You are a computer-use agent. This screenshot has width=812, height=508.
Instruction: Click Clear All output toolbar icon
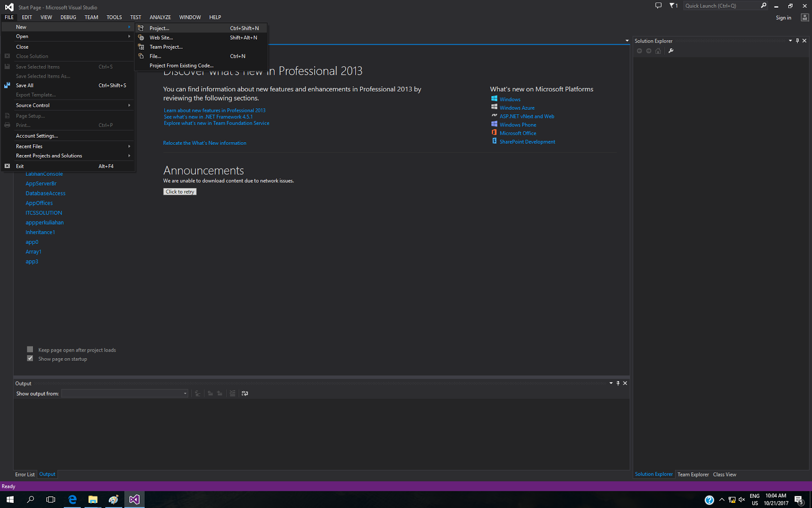(232, 393)
